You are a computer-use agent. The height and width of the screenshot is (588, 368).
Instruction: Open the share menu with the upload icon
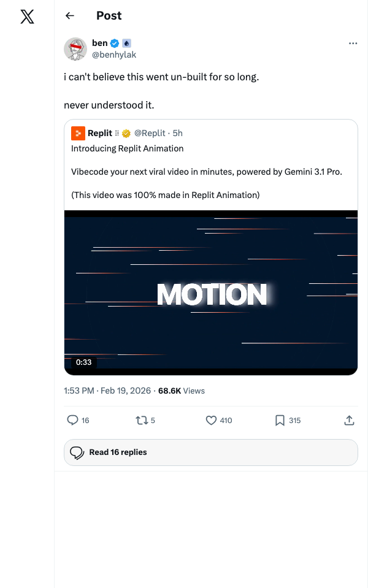coord(349,421)
